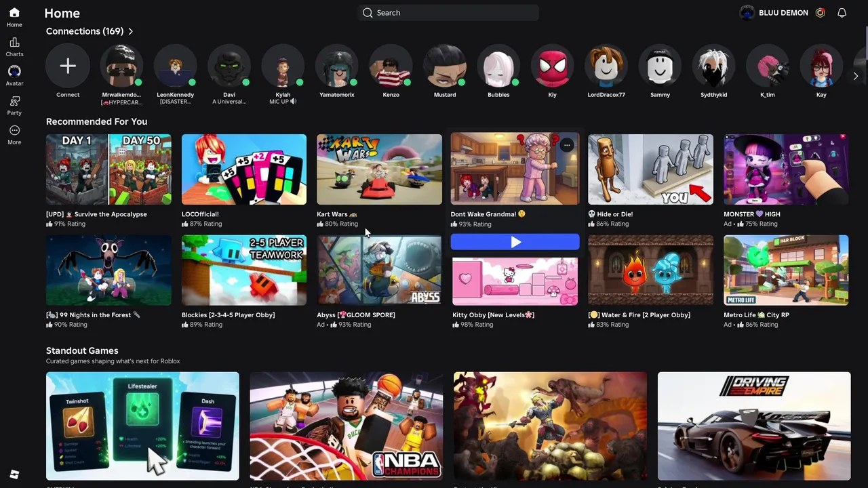Open MONSTER HIGH ad thumbnail
This screenshot has height=488, width=868.
pos(786,169)
